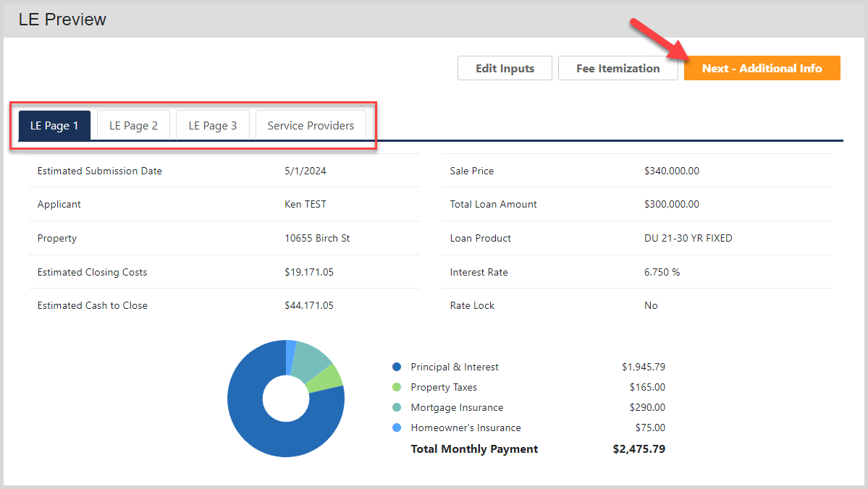Select the Estimated Cash to Close label
This screenshot has height=489, width=868.
click(93, 305)
